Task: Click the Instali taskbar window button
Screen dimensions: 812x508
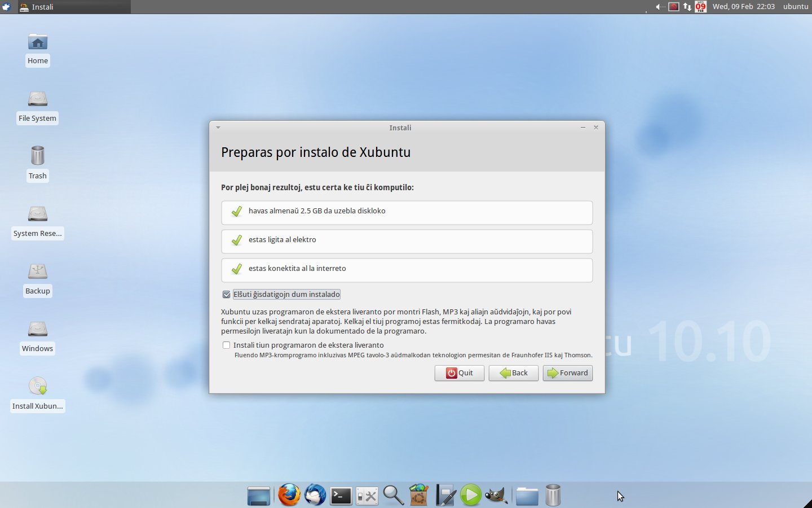Action: click(x=73, y=7)
